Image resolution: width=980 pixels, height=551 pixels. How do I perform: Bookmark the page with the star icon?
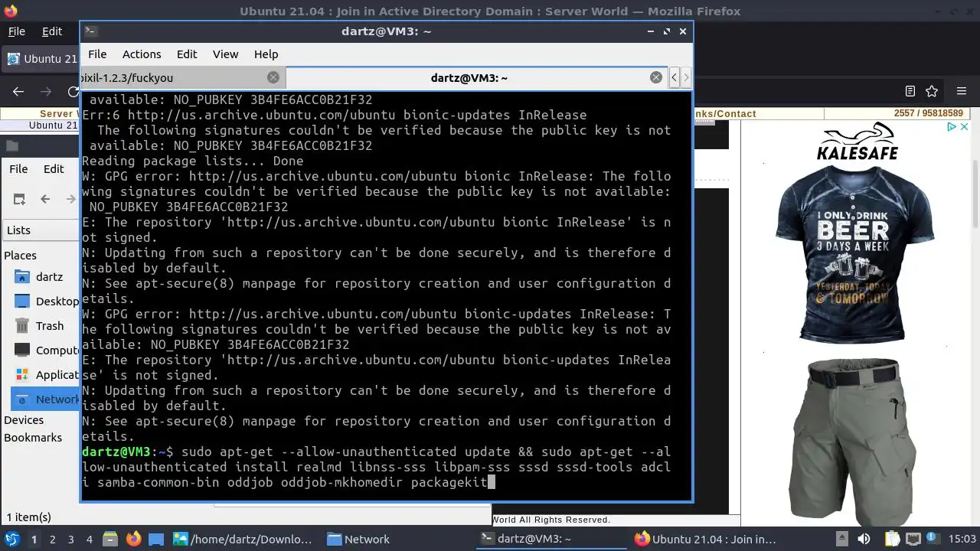(x=932, y=91)
